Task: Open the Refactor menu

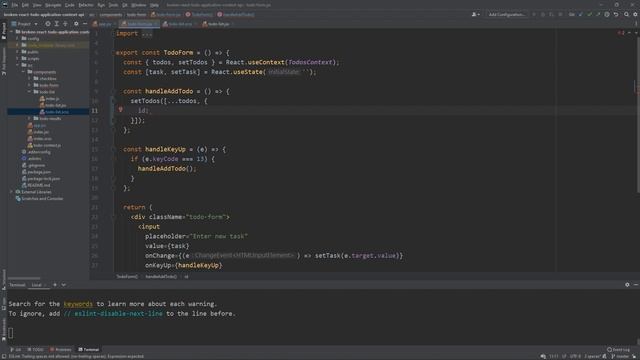Action: [x=86, y=5]
